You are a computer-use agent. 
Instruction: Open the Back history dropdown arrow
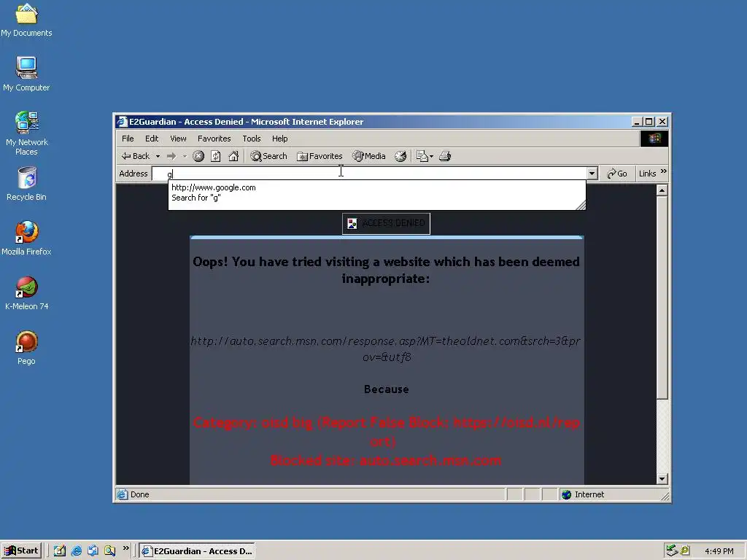[x=158, y=156]
